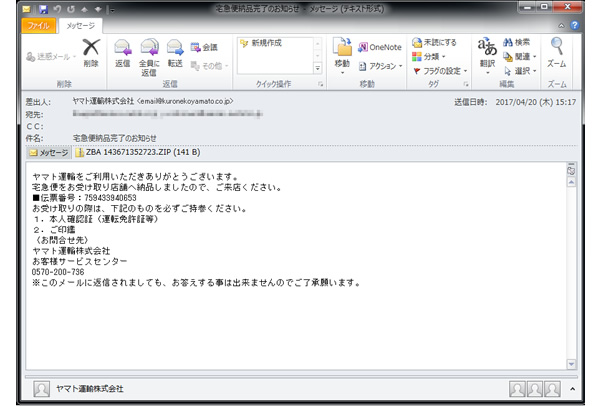Click scrollbar up arrow in message body
This screenshot has height=406, width=600.
pos(571,182)
